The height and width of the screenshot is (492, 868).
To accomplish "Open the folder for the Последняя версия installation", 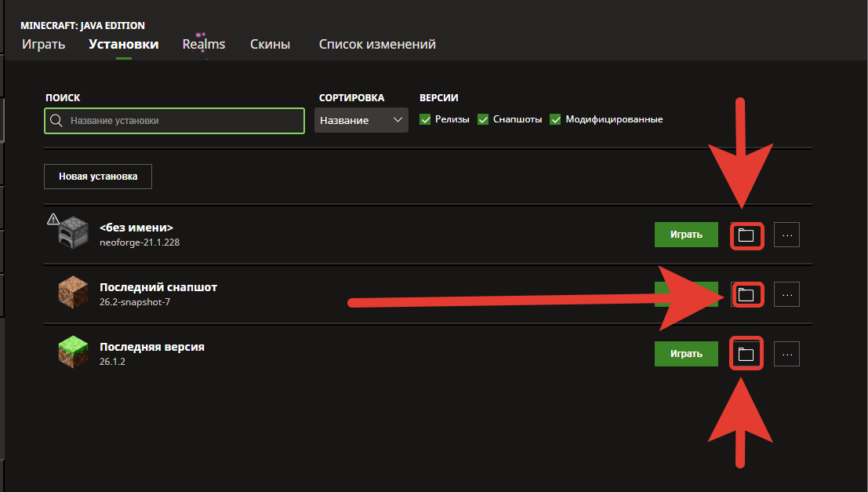I will [746, 353].
